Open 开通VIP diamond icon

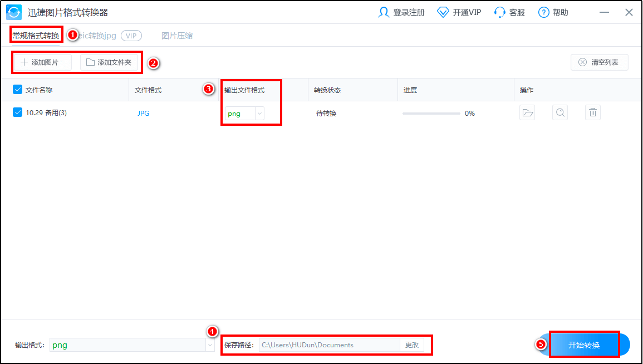point(443,12)
